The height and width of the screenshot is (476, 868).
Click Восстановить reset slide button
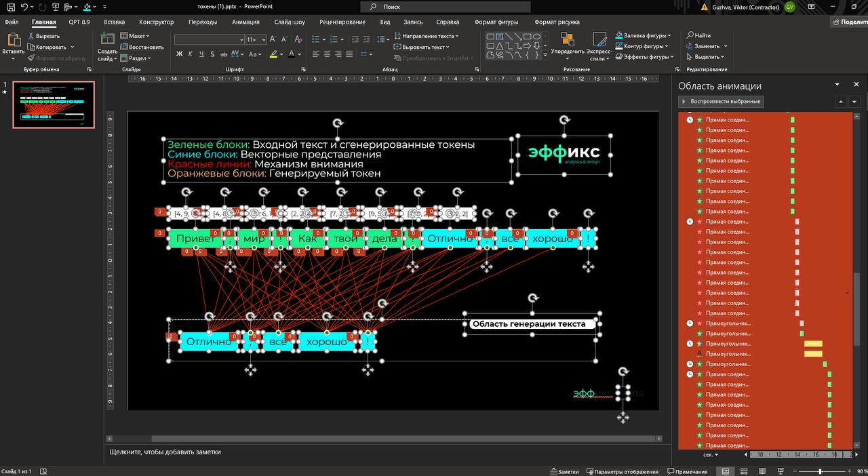pos(142,47)
